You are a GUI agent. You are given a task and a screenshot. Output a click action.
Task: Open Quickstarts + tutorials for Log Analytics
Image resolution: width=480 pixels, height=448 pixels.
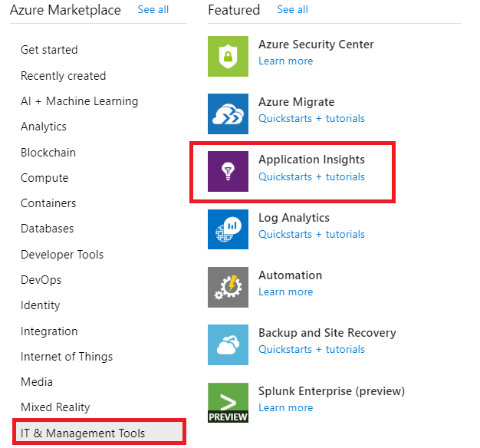(311, 235)
